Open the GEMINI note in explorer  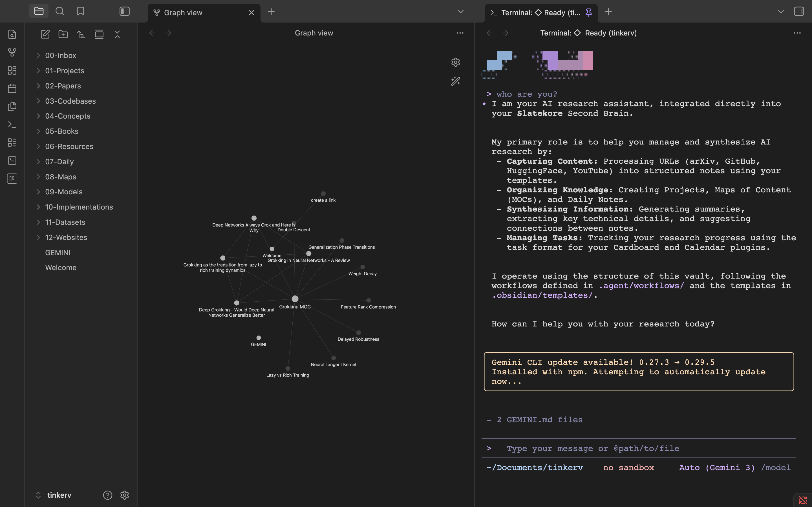pos(58,252)
